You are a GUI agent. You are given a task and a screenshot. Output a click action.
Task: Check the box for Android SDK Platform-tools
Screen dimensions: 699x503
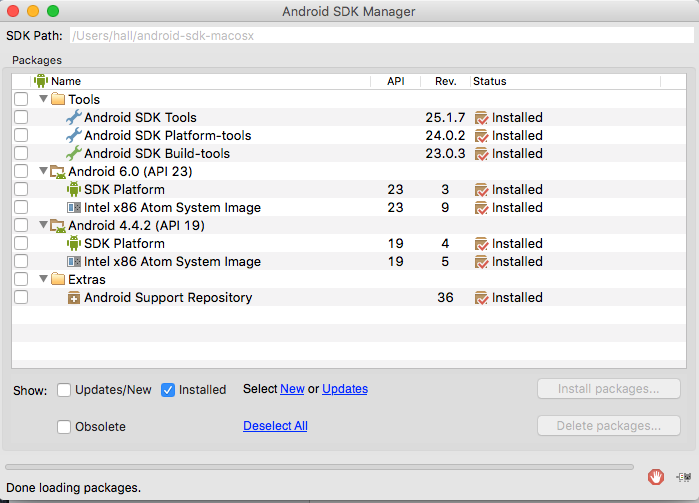tap(21, 136)
